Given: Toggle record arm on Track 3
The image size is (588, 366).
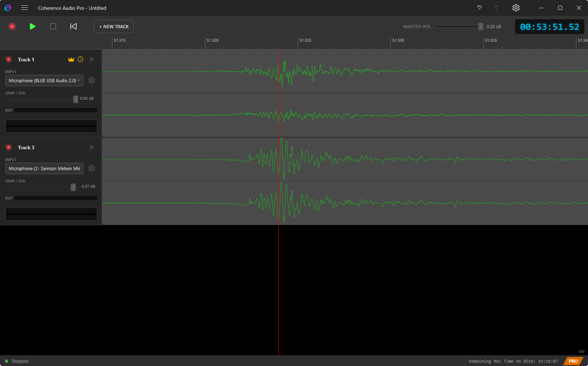Looking at the screenshot, I should tap(9, 148).
